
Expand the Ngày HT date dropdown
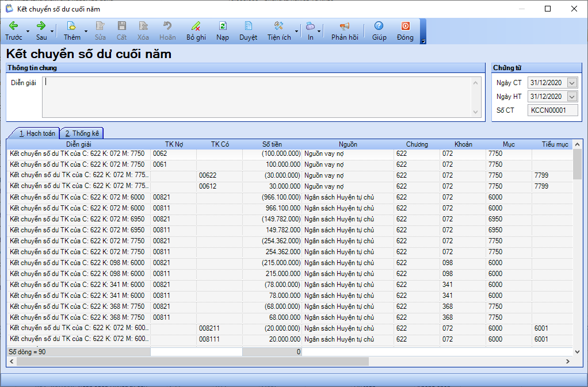point(571,97)
